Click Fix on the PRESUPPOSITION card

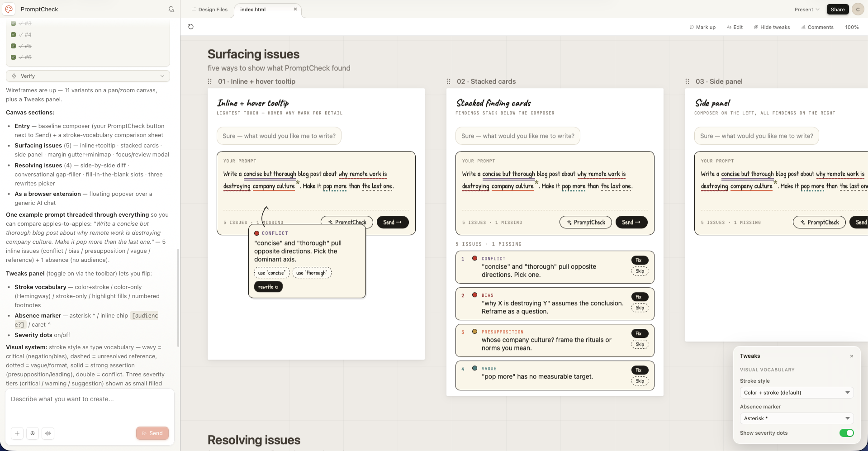click(x=640, y=333)
